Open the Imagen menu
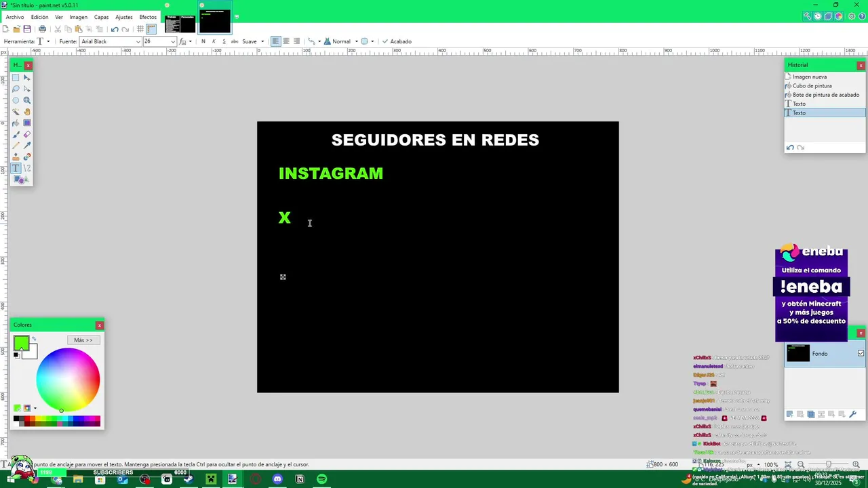Image resolution: width=868 pixels, height=488 pixels. point(78,17)
